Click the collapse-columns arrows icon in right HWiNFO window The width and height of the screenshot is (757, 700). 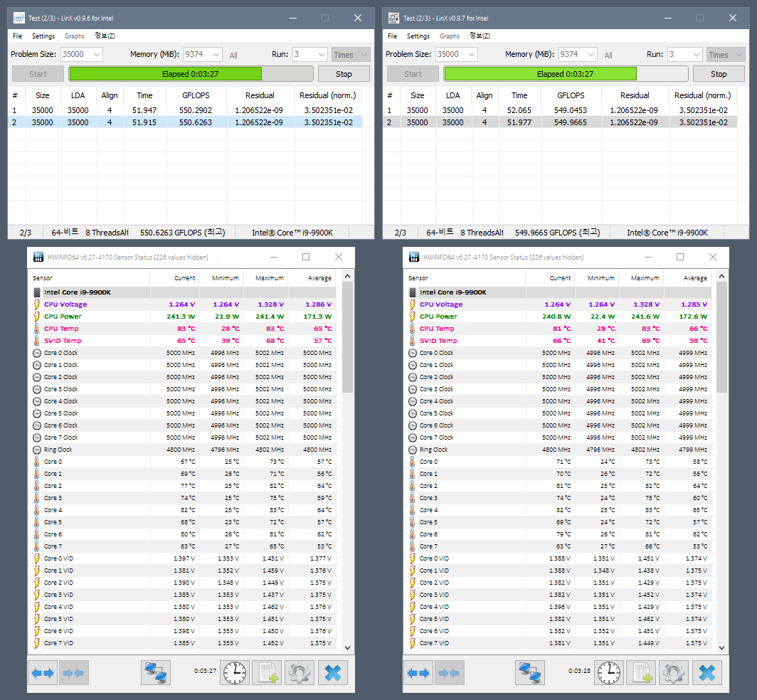(x=449, y=672)
